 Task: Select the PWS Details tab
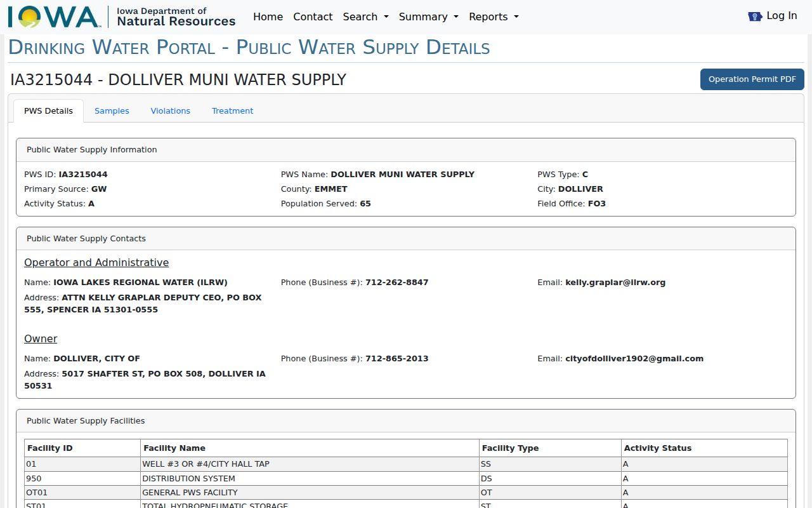click(x=48, y=110)
